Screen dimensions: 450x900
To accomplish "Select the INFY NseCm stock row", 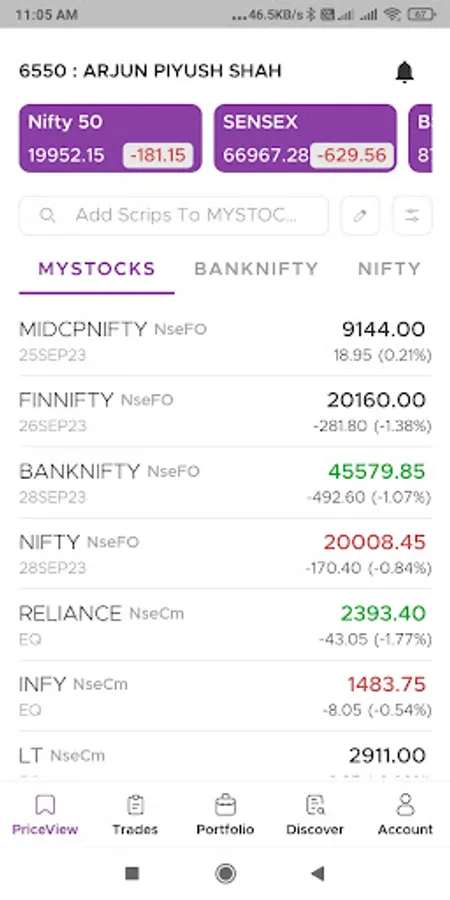I will (x=225, y=696).
